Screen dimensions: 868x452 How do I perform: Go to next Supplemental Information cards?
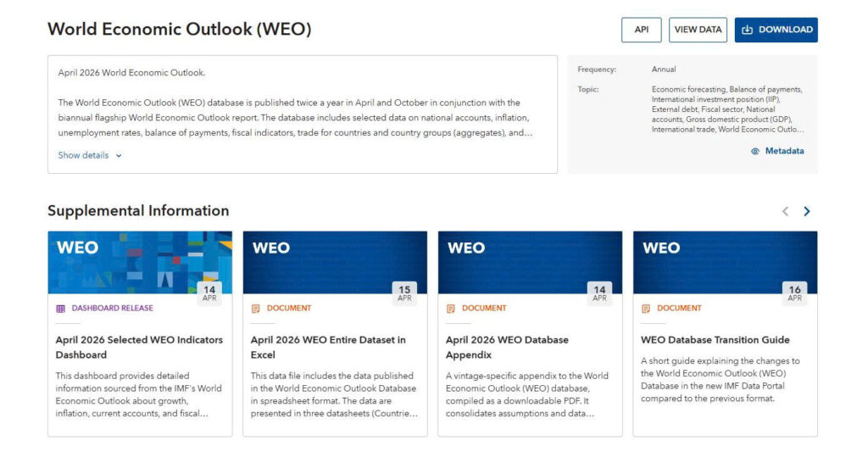coord(807,211)
